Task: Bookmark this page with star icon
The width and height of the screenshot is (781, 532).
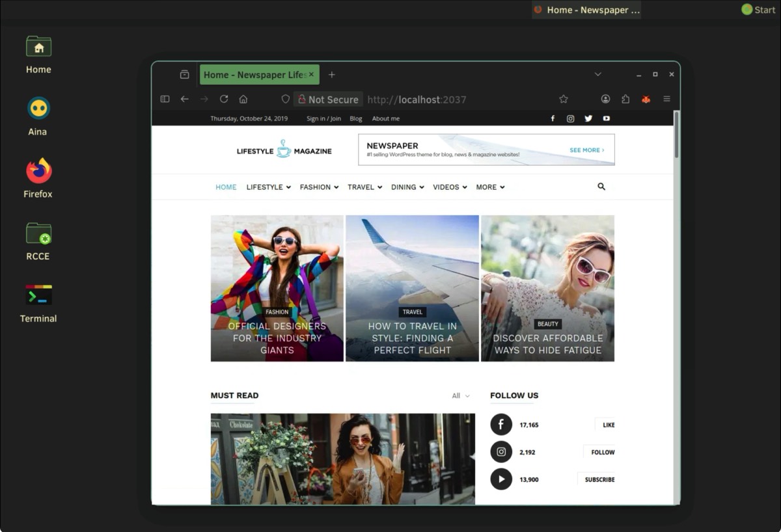Action: (564, 99)
